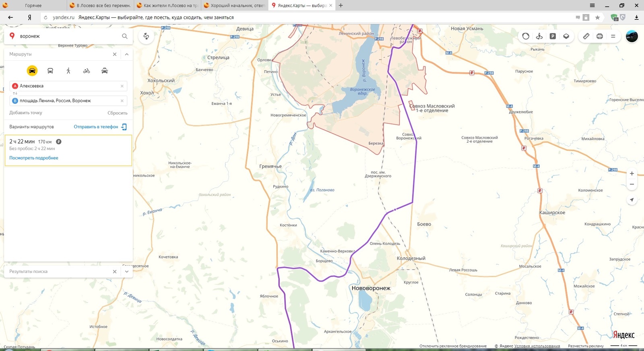
Task: Switch to the 'В Лосево все без перемен' tab
Action: 100,6
